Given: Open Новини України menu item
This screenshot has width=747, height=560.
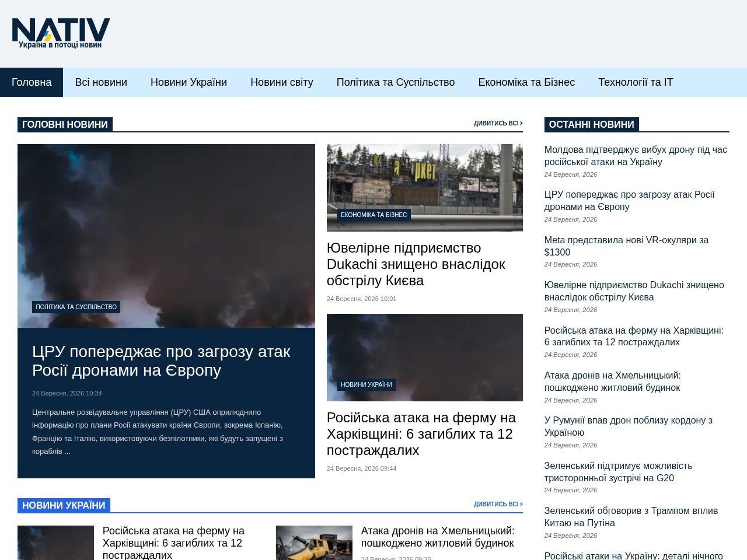Looking at the screenshot, I should point(189,82).
